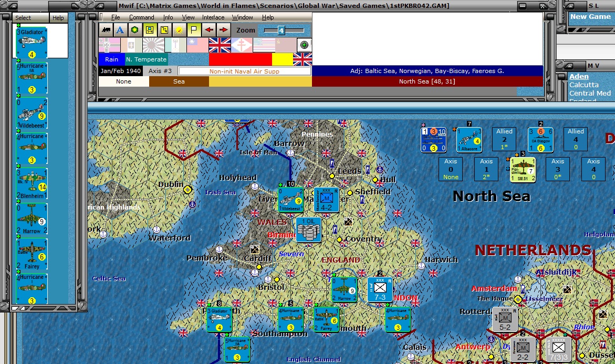Image resolution: width=615 pixels, height=364 pixels.
Task: Select the Blenheim unit in units list
Action: coord(32,184)
